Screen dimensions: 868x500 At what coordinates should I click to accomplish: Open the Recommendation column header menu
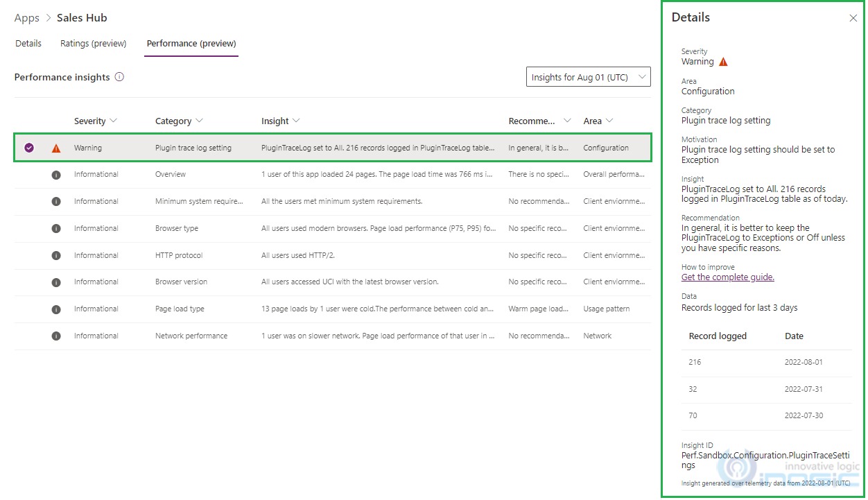tap(539, 121)
